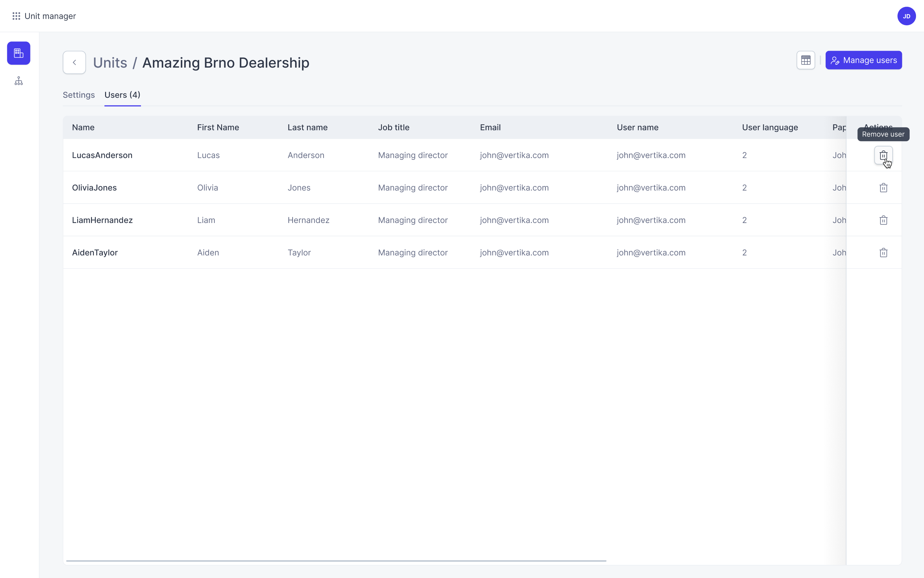This screenshot has width=924, height=578.
Task: Open the table columns settings icon
Action: pyautogui.click(x=806, y=61)
